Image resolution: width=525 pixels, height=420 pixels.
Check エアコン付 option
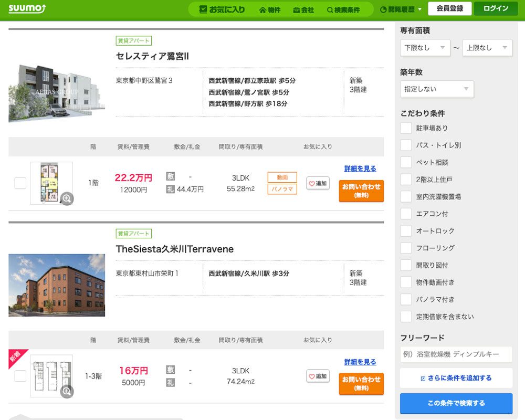pyautogui.click(x=406, y=214)
